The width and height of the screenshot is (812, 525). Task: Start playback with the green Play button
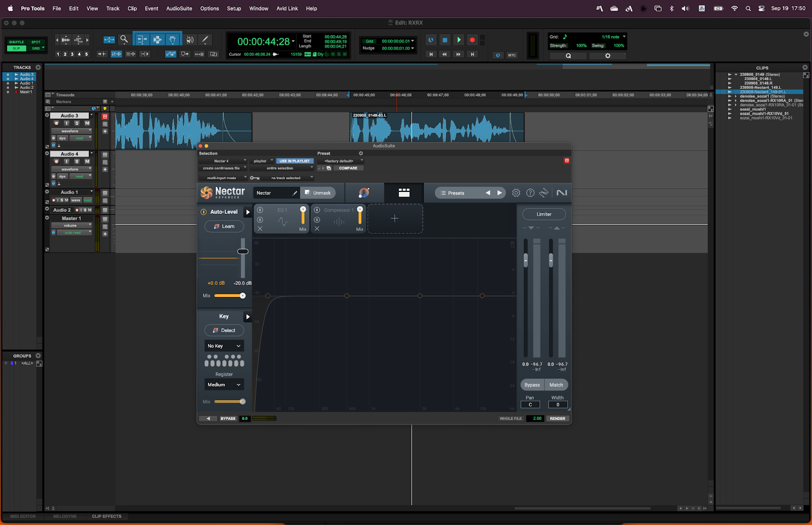pos(459,40)
